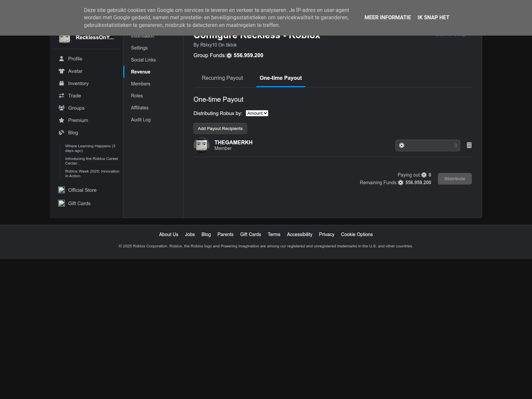Click the Gift Cards sidebar icon
532x399 pixels.
[x=62, y=203]
